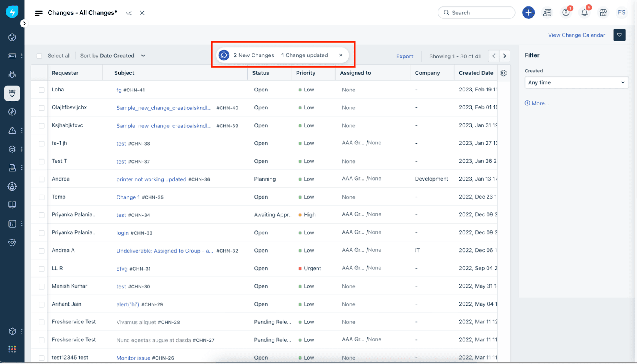Tick the checkbox for Loha's row
The width and height of the screenshot is (637, 364).
click(x=41, y=90)
